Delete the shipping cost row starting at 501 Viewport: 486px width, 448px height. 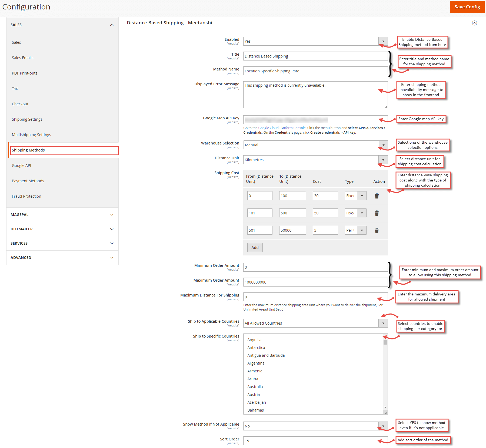click(377, 230)
